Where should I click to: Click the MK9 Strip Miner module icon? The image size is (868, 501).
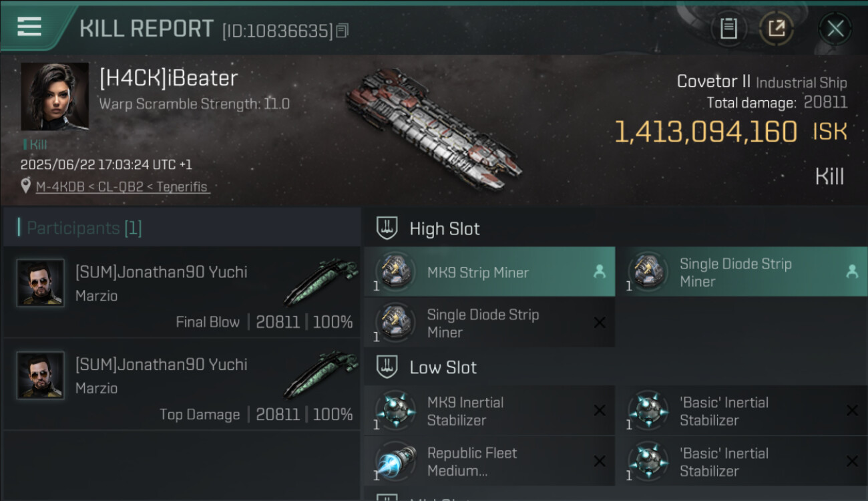(x=395, y=271)
